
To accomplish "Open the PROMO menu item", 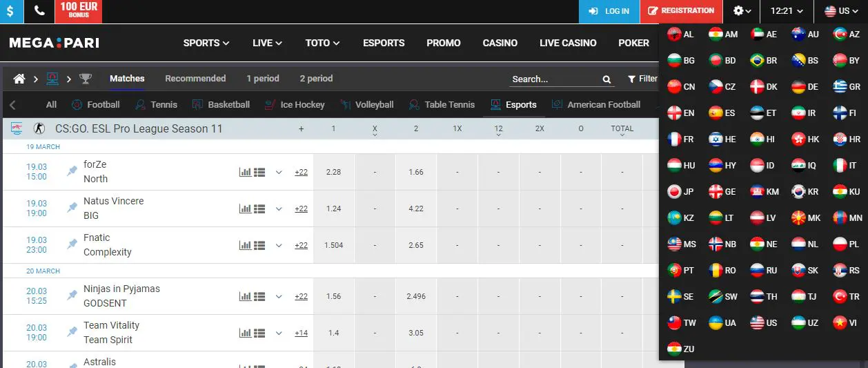I will click(444, 43).
